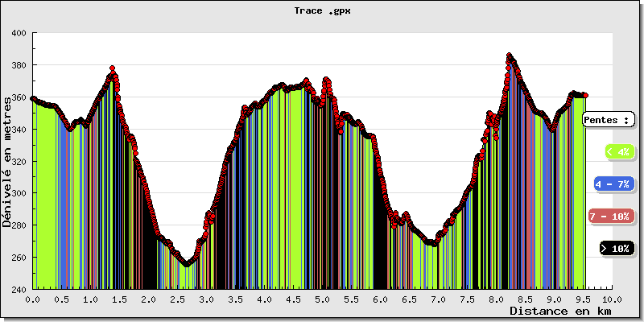Image resolution: width=644 pixels, height=322 pixels.
Task: Click the 5.0 tick label on the distance axis
Action: point(322,299)
